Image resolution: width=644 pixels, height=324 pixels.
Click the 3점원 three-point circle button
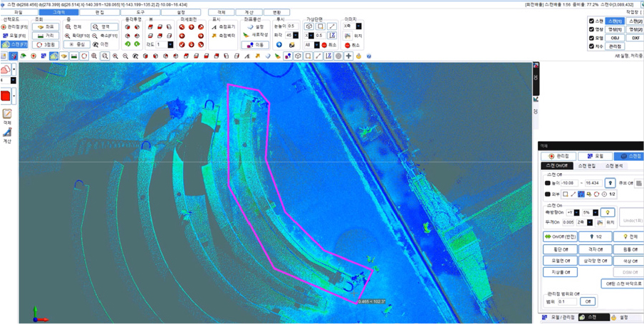[x=46, y=44]
